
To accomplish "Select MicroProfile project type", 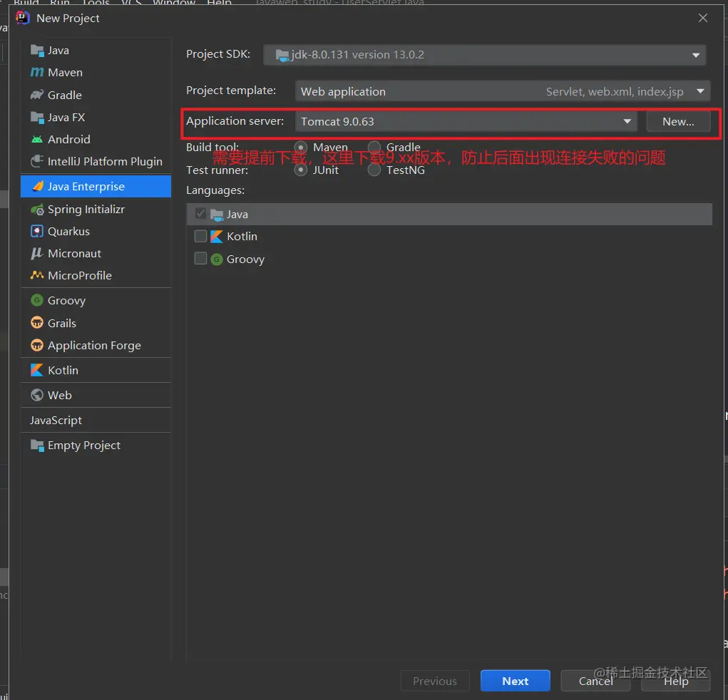I will 96,275.
